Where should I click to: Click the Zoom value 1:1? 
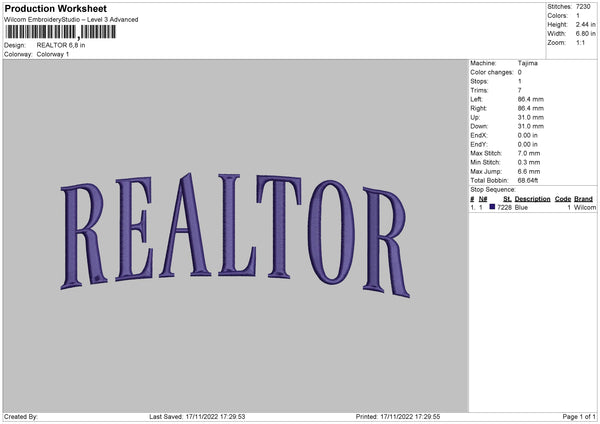(580, 43)
